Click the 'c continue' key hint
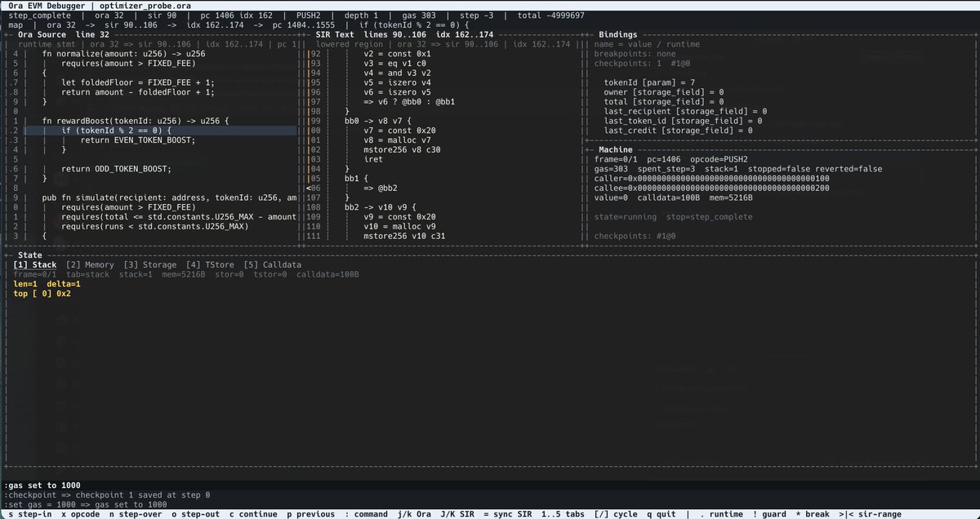The height and width of the screenshot is (519, 980). click(253, 514)
